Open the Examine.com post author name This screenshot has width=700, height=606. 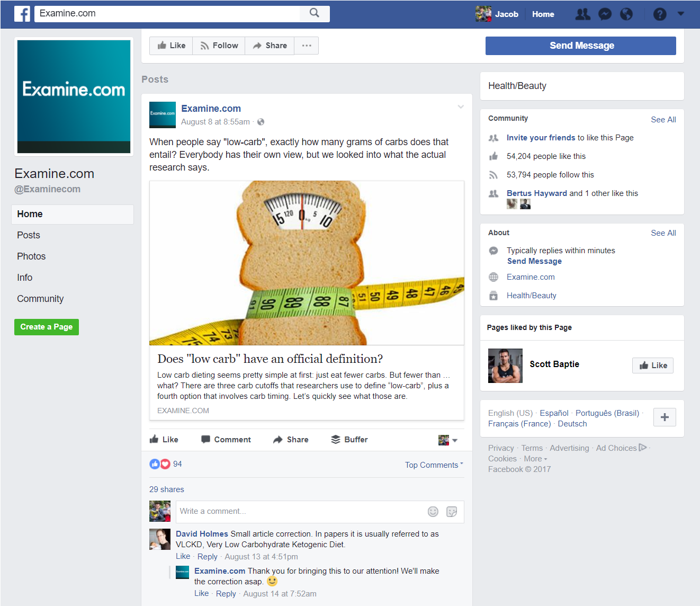click(x=211, y=109)
